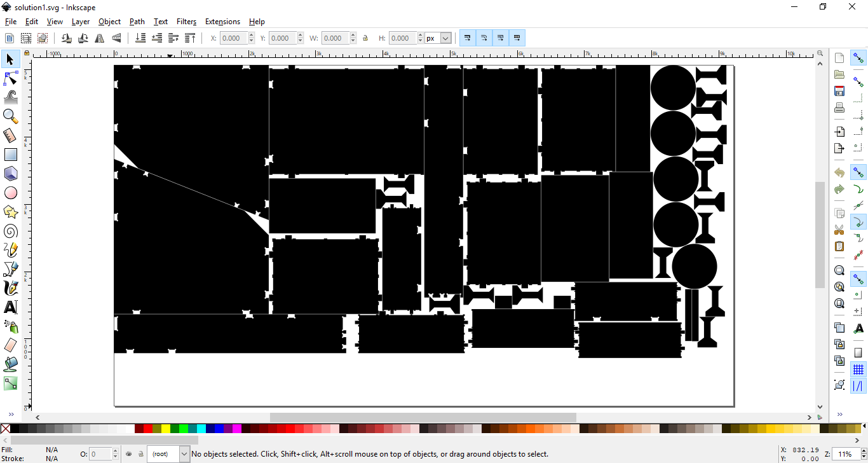The image size is (868, 463).
Task: Toggle snap to grids button
Action: click(858, 370)
